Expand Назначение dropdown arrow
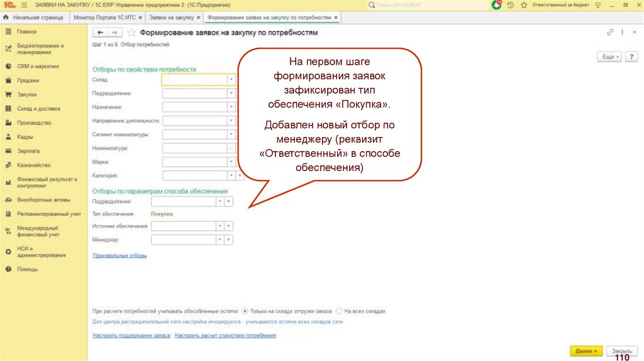644x361 pixels. click(x=231, y=107)
